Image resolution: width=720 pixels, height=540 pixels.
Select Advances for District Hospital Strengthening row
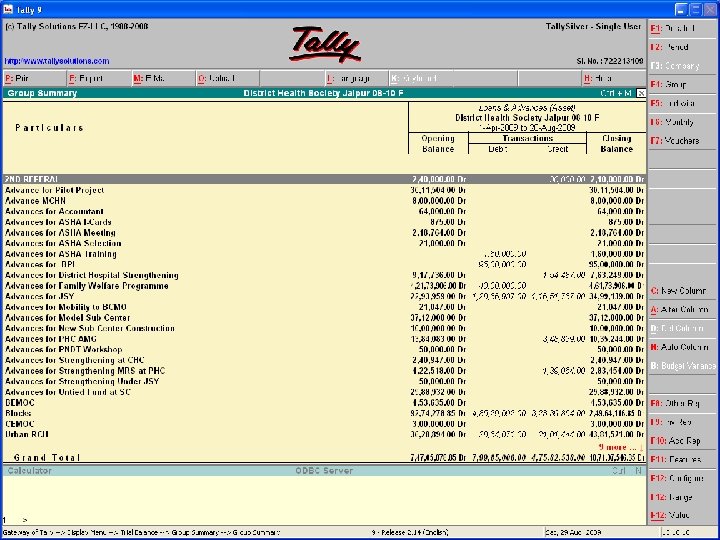324,275
